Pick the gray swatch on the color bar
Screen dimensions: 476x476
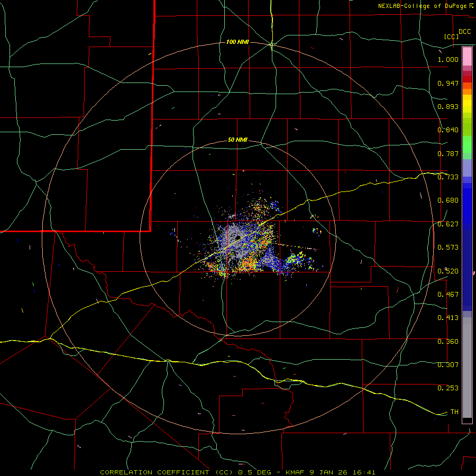pyautogui.click(x=467, y=368)
